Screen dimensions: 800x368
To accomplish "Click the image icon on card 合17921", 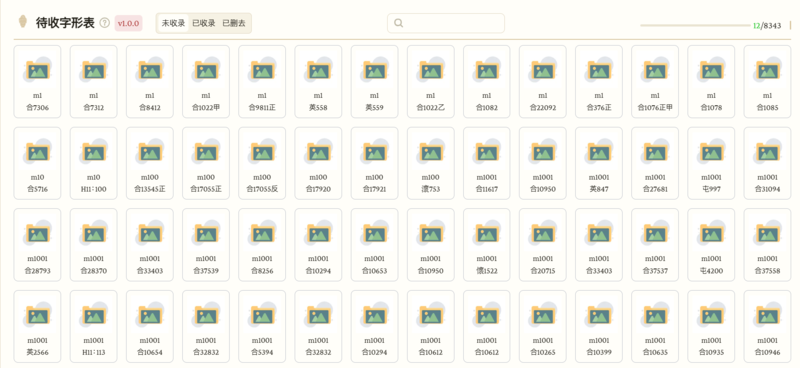I will click(x=374, y=152).
